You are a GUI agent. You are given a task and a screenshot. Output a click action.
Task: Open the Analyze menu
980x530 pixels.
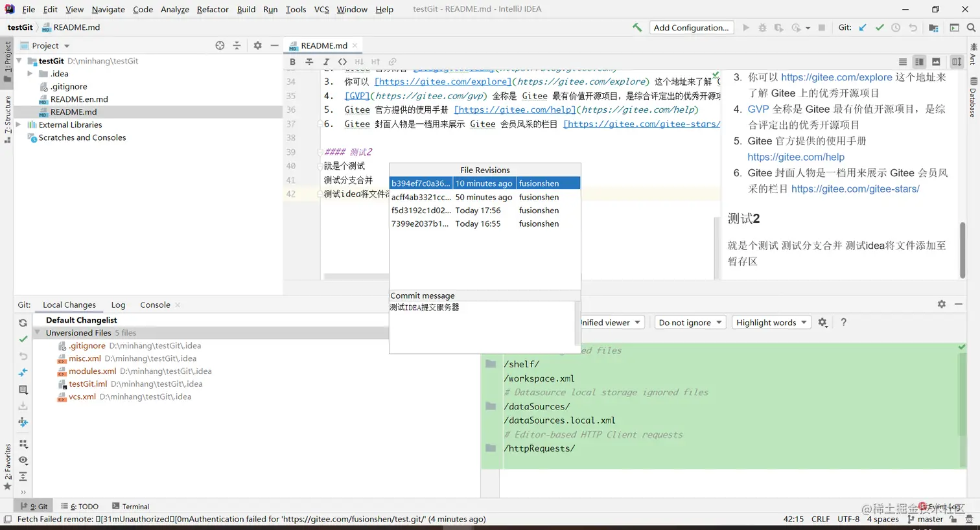[x=175, y=9]
